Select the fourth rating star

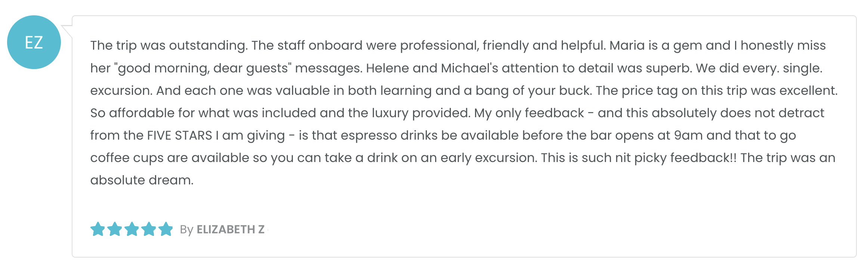pyautogui.click(x=149, y=229)
